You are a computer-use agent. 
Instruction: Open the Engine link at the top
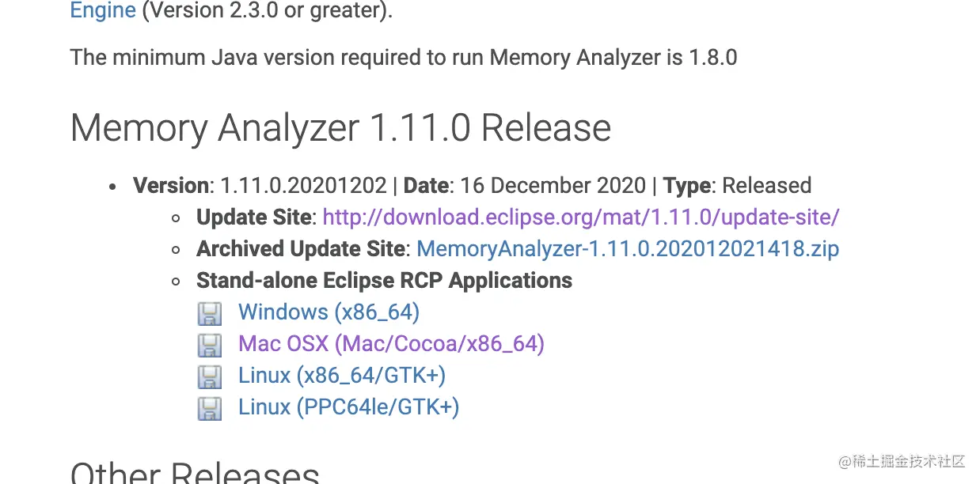click(103, 11)
